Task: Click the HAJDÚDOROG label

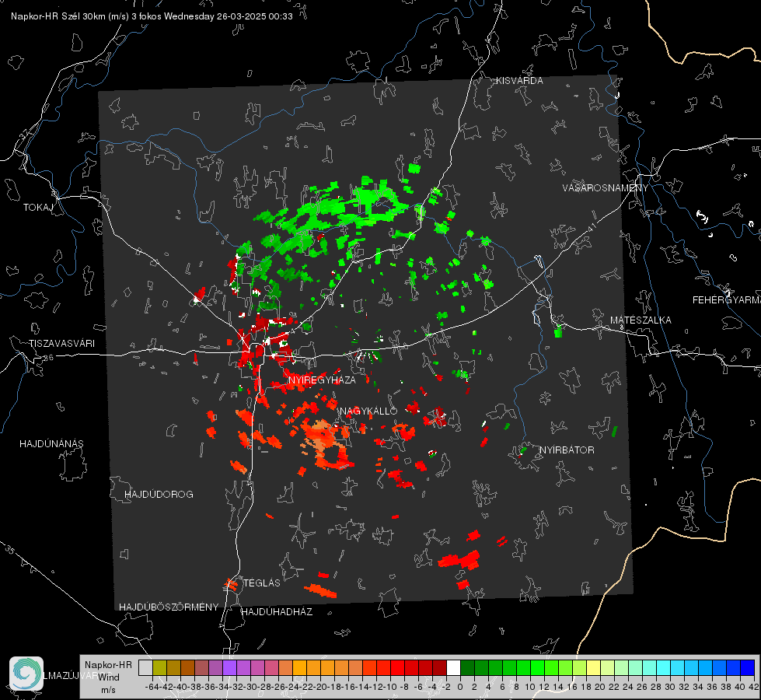Action: [159, 495]
